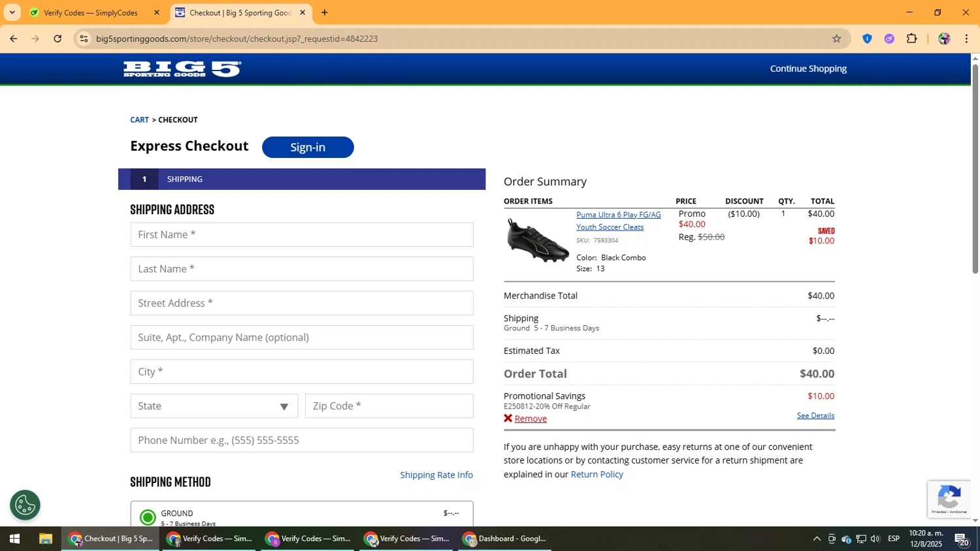
Task: Focus the First Name input field
Action: (x=301, y=234)
